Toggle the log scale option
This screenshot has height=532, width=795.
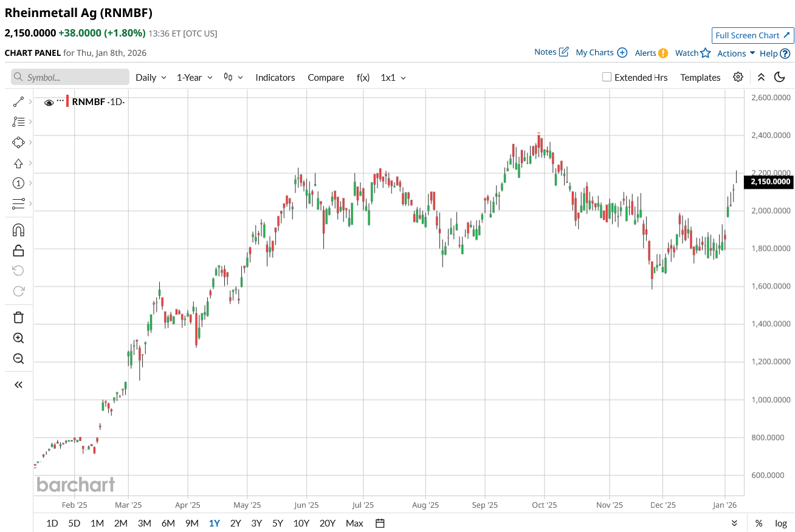coord(780,523)
